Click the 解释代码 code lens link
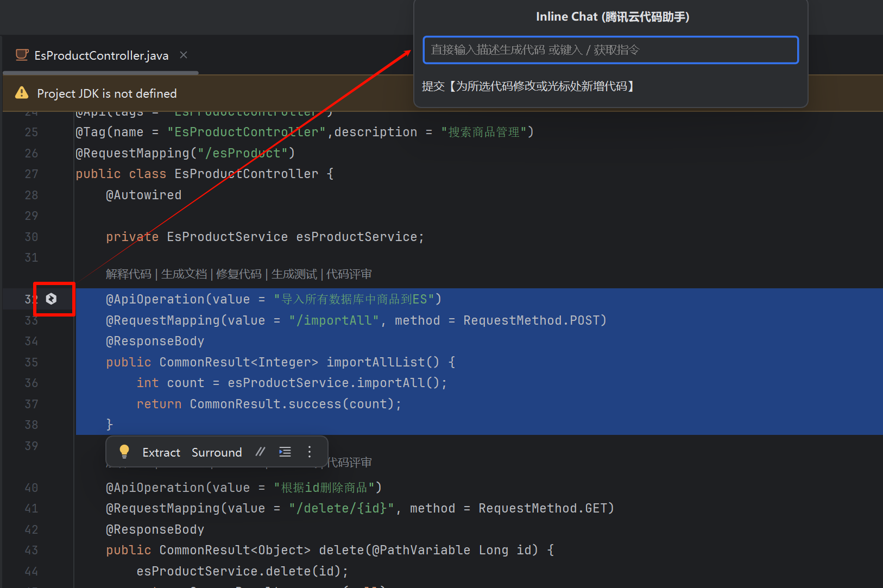This screenshot has width=883, height=588. pos(129,274)
